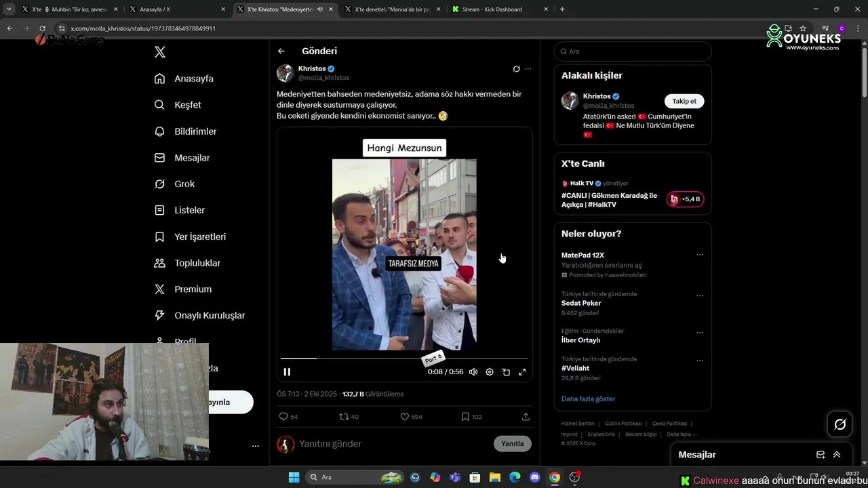The height and width of the screenshot is (488, 868).
Task: Expand video to fullscreen
Action: (522, 372)
